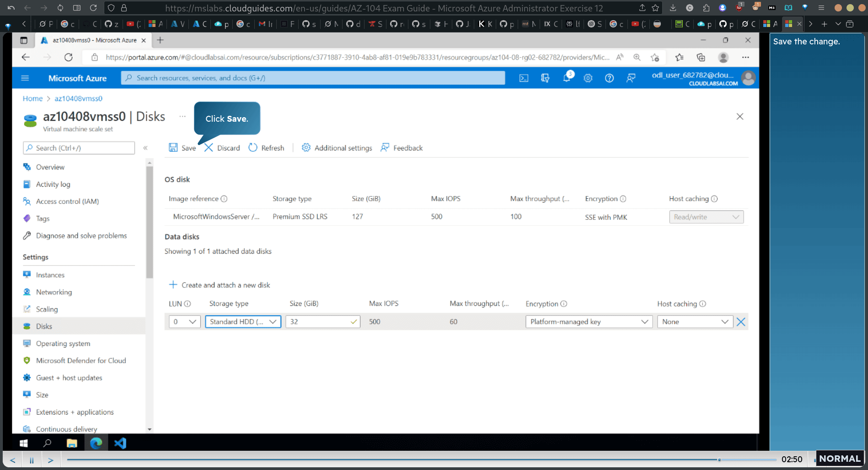
Task: Click Edge icon on Windows taskbar
Action: pos(96,443)
